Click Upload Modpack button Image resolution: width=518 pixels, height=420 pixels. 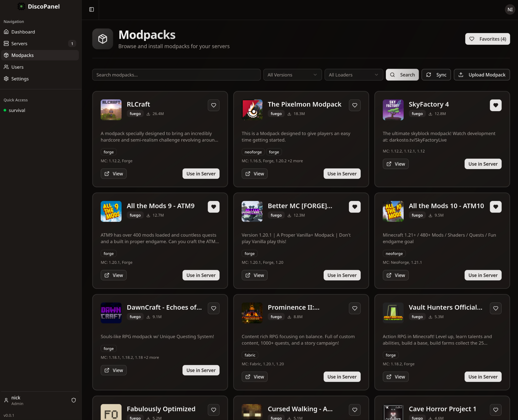coord(481,75)
